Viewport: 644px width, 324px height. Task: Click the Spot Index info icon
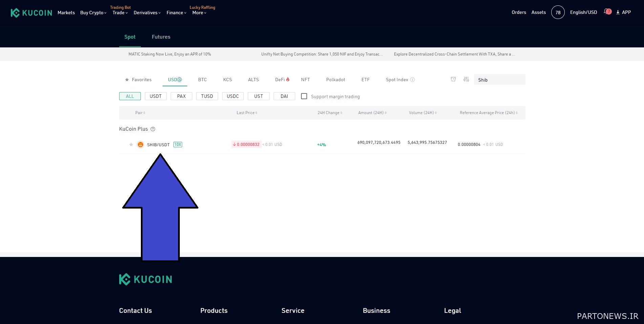tap(412, 80)
